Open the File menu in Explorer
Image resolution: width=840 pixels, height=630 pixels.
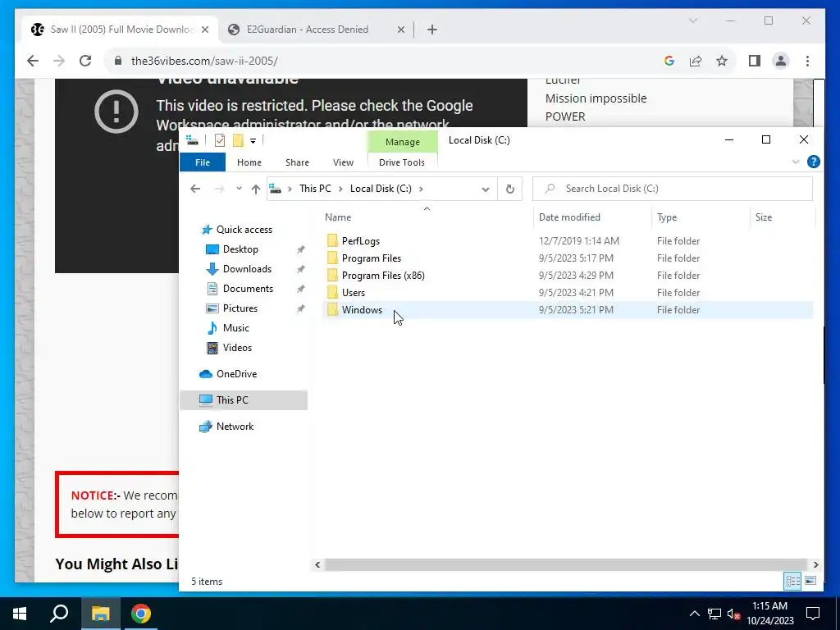pyautogui.click(x=203, y=162)
